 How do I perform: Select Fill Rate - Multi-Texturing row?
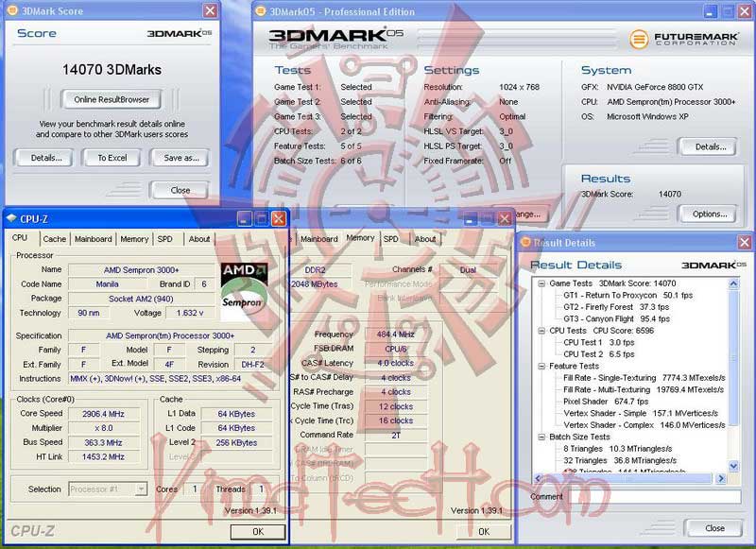[x=644, y=389]
